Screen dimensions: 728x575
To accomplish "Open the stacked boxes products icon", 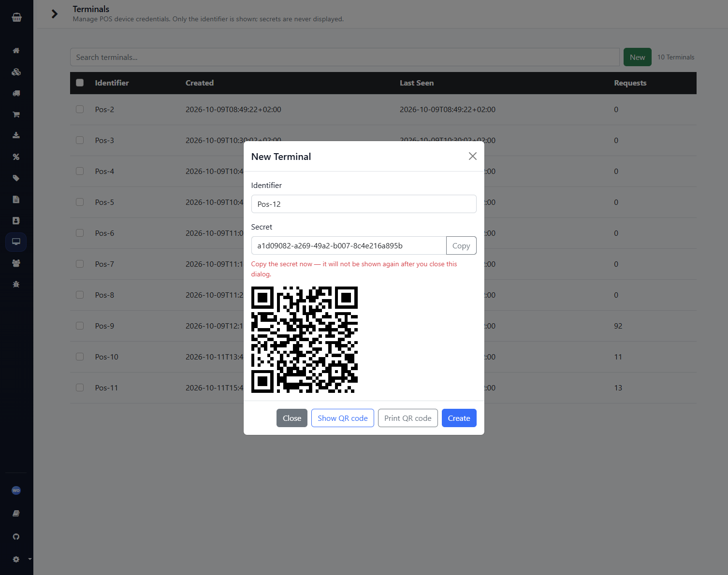I will [16, 72].
